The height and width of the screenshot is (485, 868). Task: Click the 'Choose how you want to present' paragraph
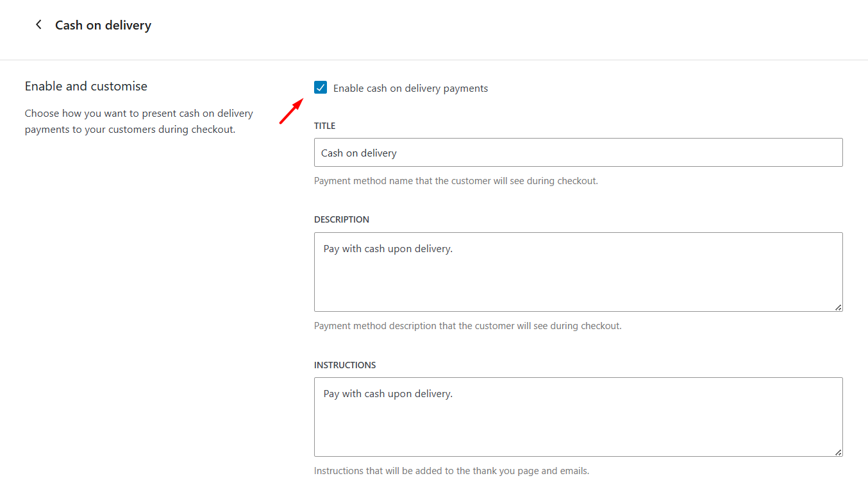click(x=139, y=121)
